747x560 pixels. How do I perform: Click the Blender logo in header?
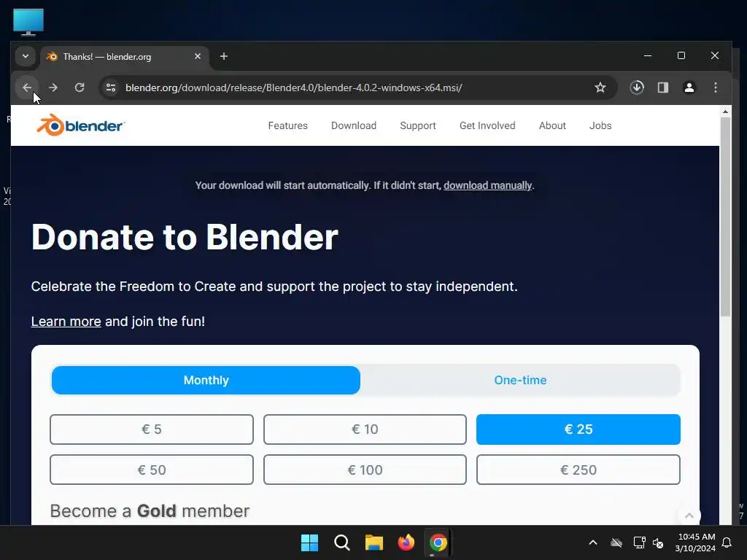point(80,125)
